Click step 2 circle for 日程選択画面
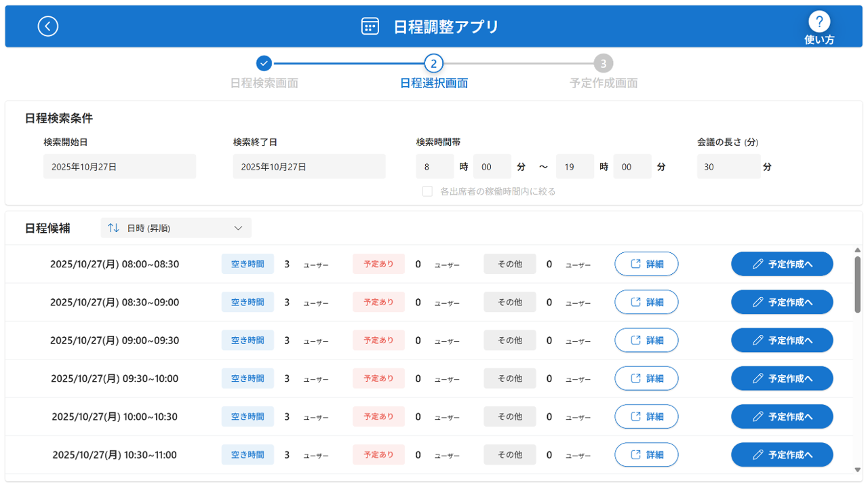868x487 pixels. click(x=433, y=64)
